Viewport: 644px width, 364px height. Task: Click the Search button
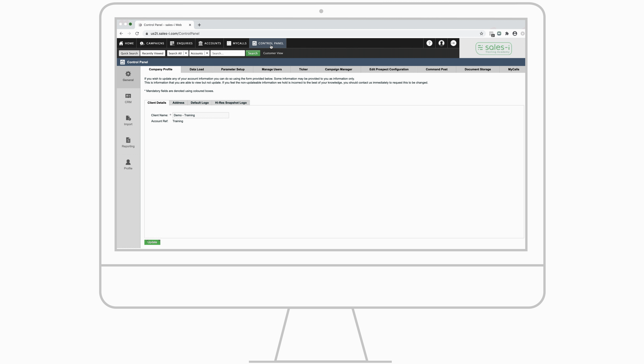pos(253,53)
